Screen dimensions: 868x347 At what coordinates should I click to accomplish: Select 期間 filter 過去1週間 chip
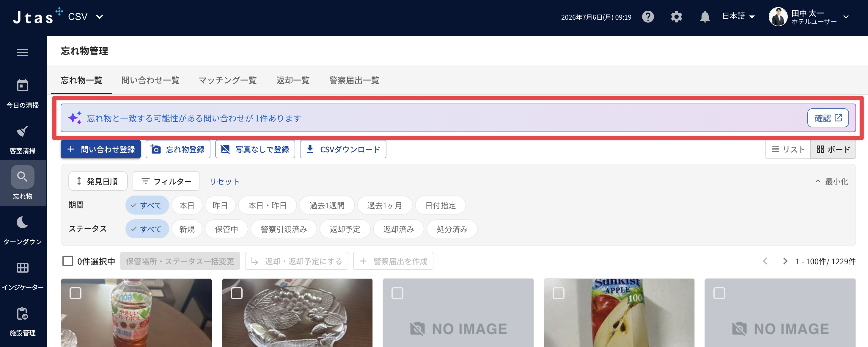[x=327, y=205]
